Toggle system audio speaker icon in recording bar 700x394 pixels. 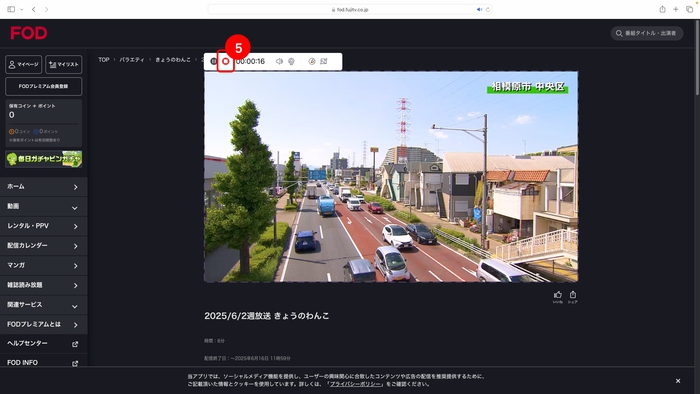coord(279,61)
